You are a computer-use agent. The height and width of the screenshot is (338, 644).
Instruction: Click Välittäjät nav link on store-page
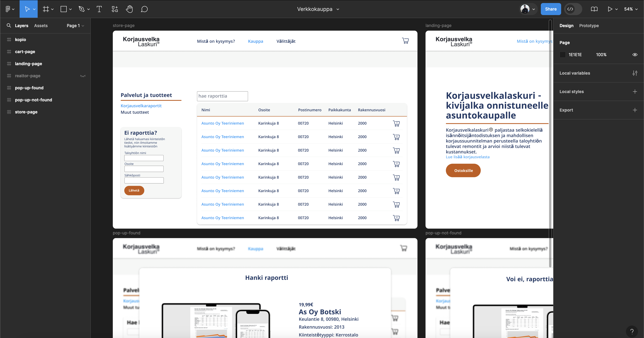coord(286,41)
